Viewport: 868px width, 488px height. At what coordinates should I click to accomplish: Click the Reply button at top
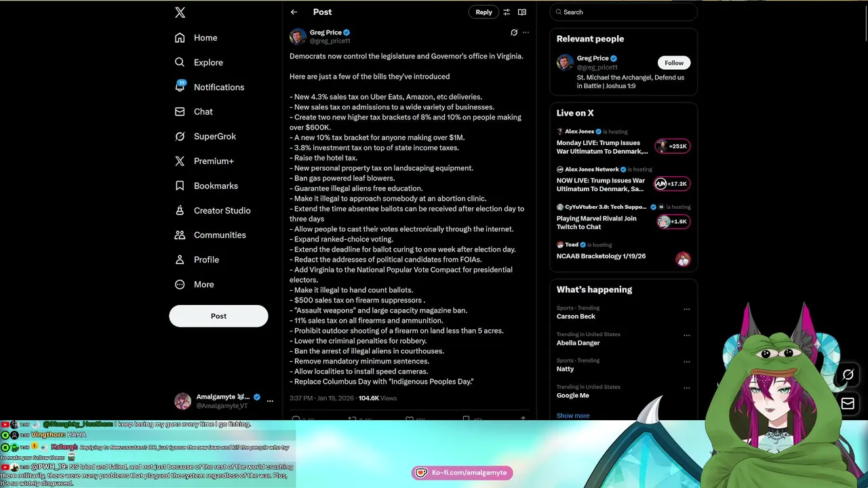484,12
